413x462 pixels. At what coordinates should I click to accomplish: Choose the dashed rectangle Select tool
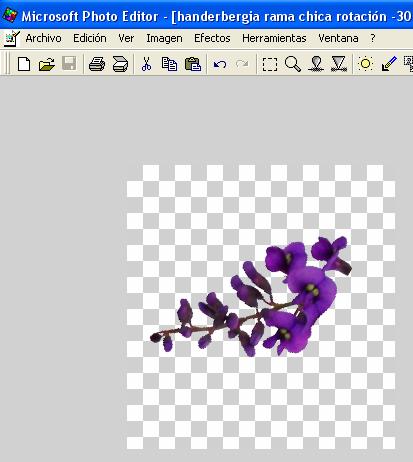270,64
